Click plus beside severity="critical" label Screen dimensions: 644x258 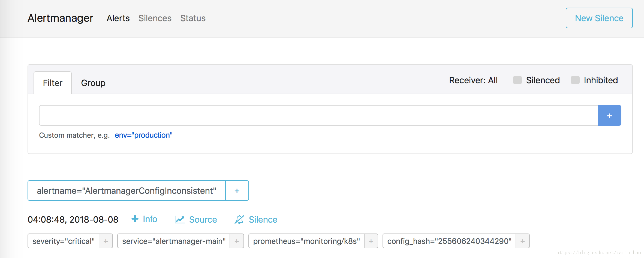click(106, 241)
